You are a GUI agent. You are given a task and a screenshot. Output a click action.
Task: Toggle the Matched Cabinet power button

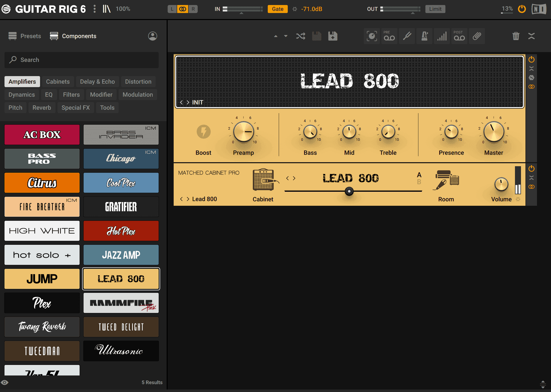[x=531, y=169]
